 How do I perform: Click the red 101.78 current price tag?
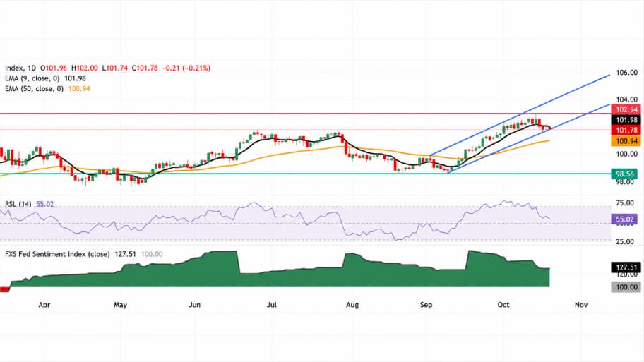coord(626,130)
